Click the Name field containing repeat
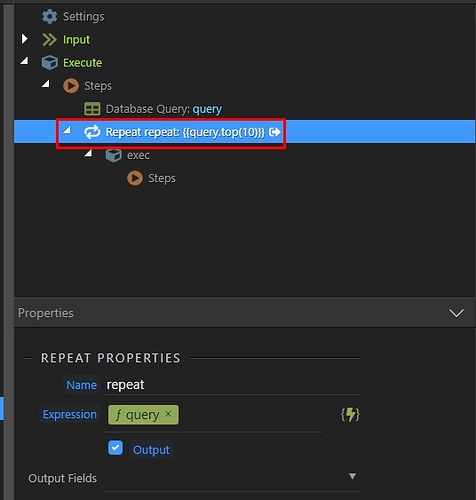Image resolution: width=476 pixels, height=500 pixels. [x=232, y=385]
